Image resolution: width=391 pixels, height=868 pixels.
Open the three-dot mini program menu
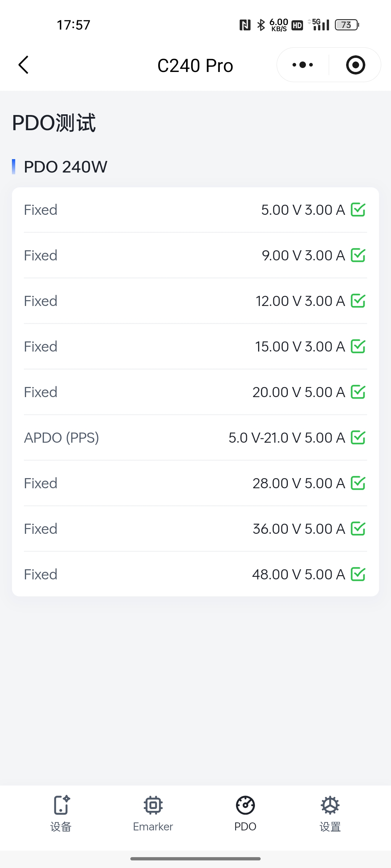point(303,65)
